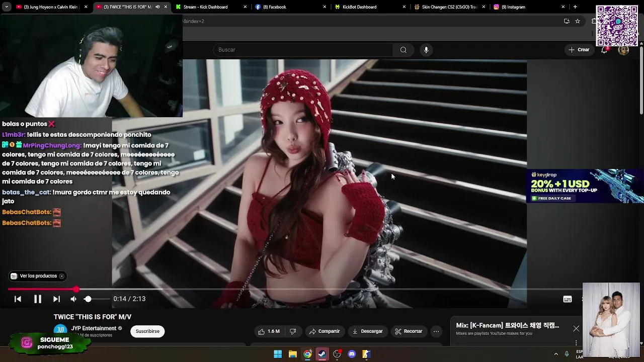This screenshot has height=362, width=644.
Task: Dismiss the Ver los productos chip
Action: click(x=61, y=276)
